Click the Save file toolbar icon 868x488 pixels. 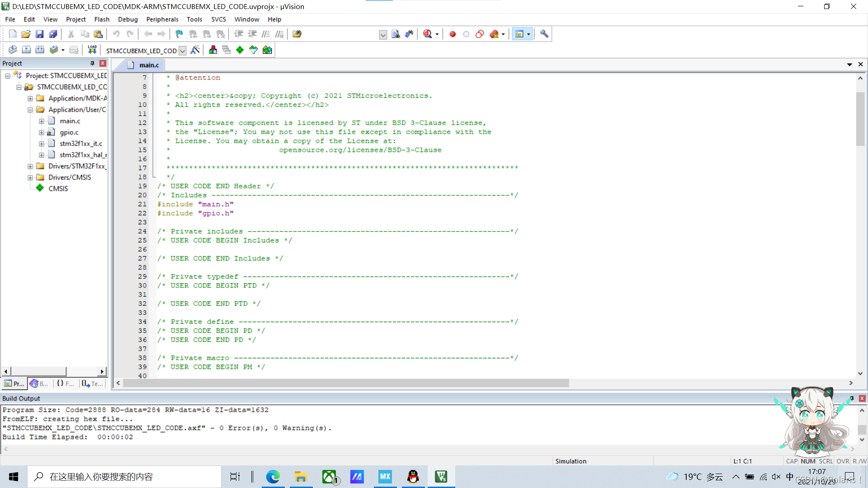click(39, 34)
